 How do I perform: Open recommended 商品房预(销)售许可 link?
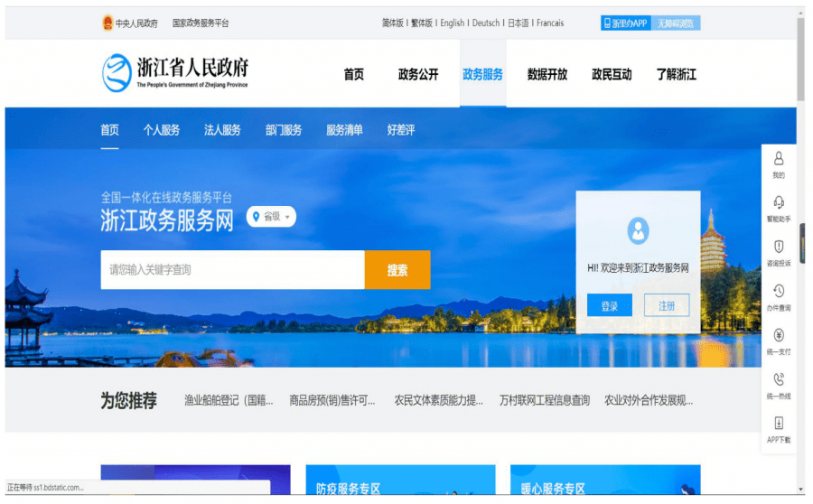click(x=332, y=400)
